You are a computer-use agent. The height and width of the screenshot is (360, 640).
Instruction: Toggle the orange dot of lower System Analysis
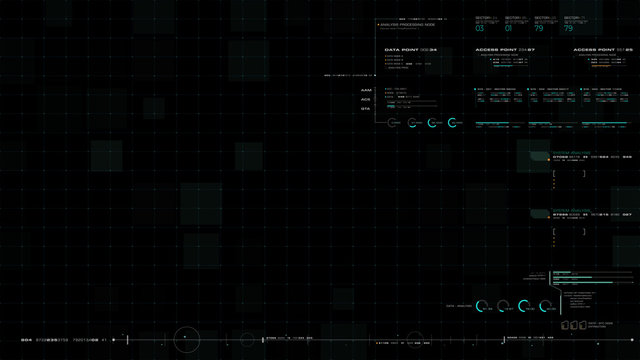pos(549,218)
